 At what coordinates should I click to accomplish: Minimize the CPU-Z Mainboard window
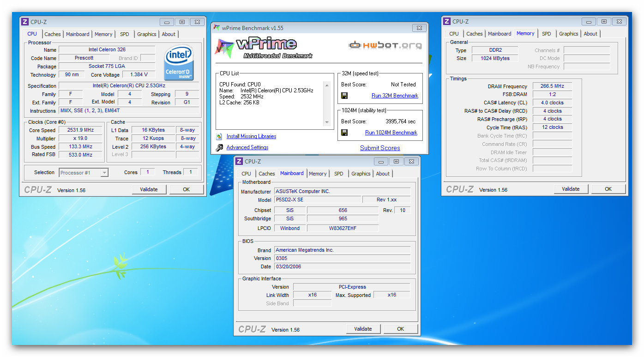(381, 162)
